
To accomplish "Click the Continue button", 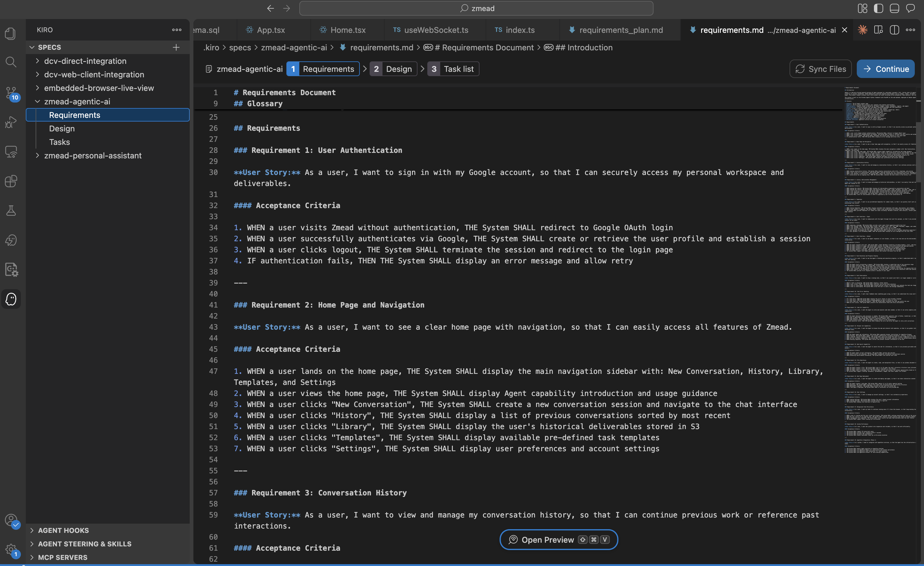I will click(x=885, y=68).
